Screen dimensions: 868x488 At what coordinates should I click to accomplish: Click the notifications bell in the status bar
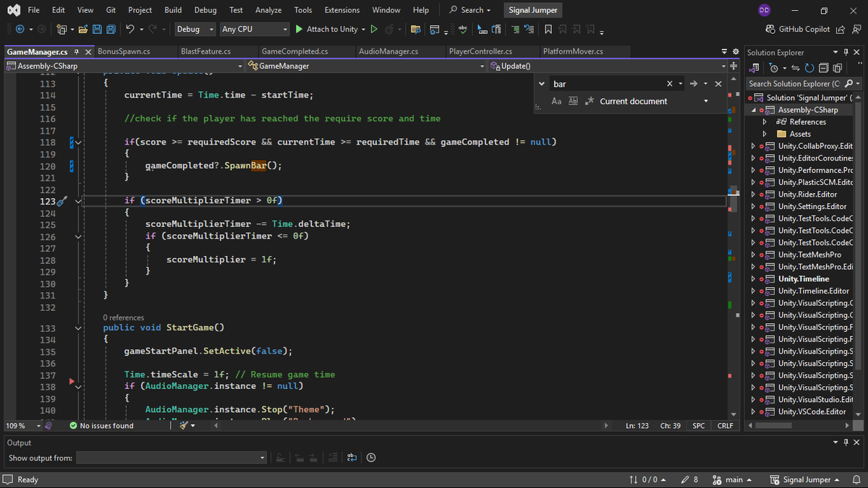(856, 479)
